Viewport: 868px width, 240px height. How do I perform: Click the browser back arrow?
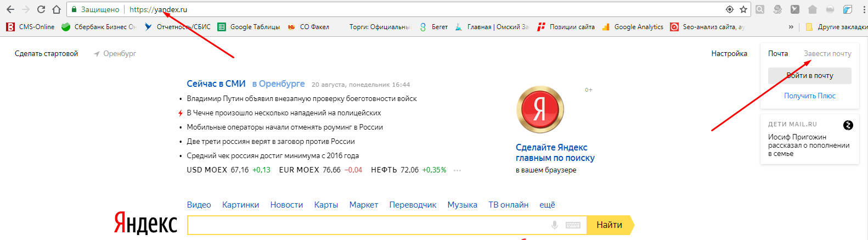[10, 9]
